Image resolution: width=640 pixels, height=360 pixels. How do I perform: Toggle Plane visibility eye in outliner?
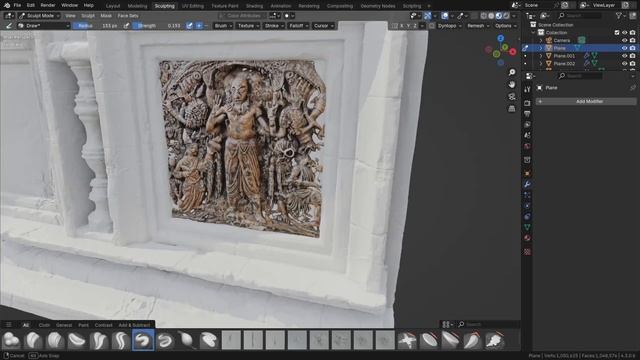point(624,48)
